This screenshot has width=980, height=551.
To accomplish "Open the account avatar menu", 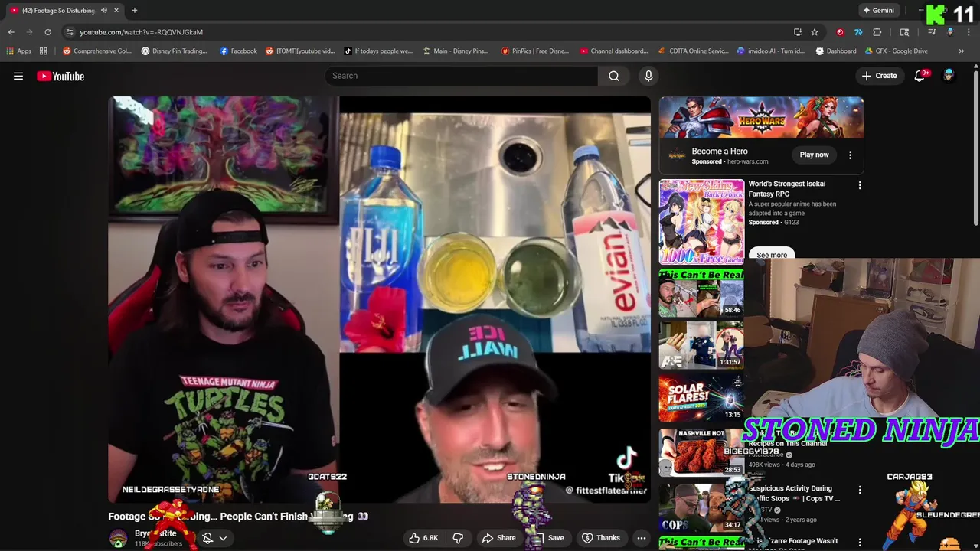I will click(x=949, y=76).
